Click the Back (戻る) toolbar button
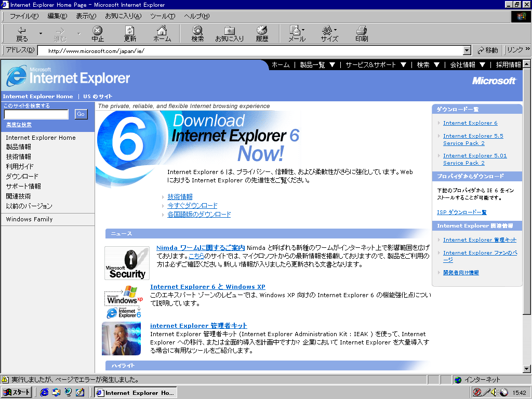 [22, 34]
